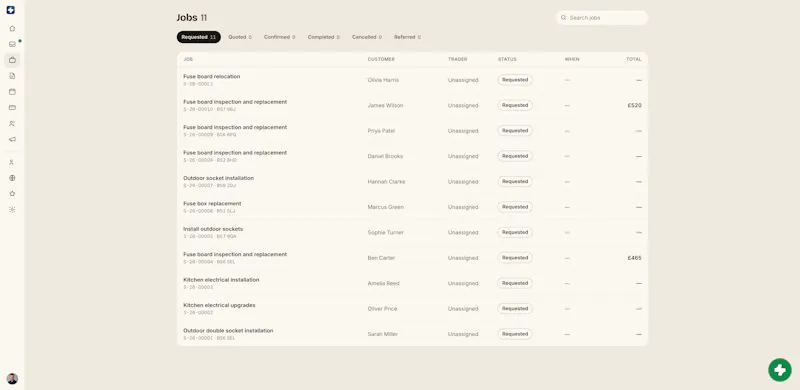
Task: Click the Requested badge in Marcus Green row
Action: (x=515, y=207)
